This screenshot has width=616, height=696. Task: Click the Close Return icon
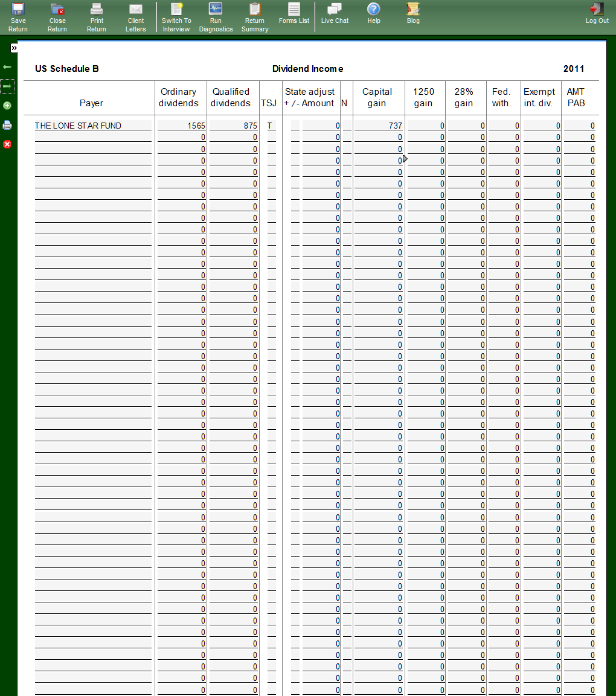pos(57,17)
